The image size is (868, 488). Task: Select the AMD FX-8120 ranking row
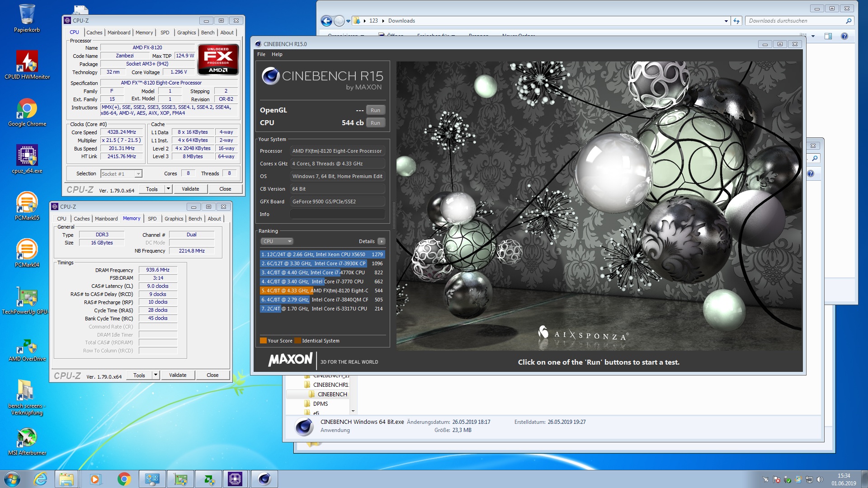(322, 291)
